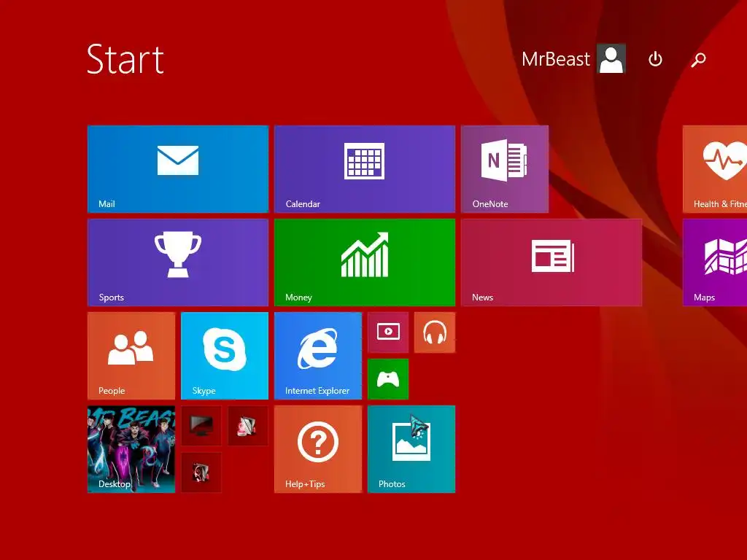Open the Internet Explorer tile

318,356
